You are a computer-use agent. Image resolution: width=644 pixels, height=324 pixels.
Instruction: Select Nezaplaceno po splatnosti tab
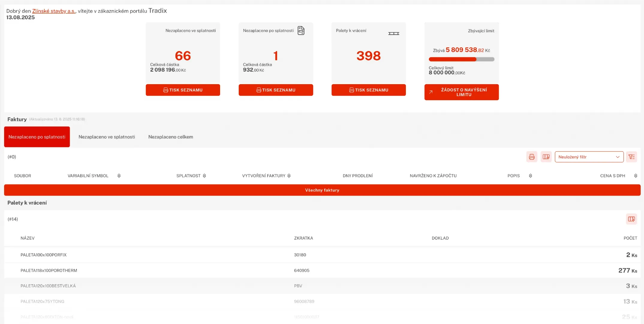tap(37, 137)
